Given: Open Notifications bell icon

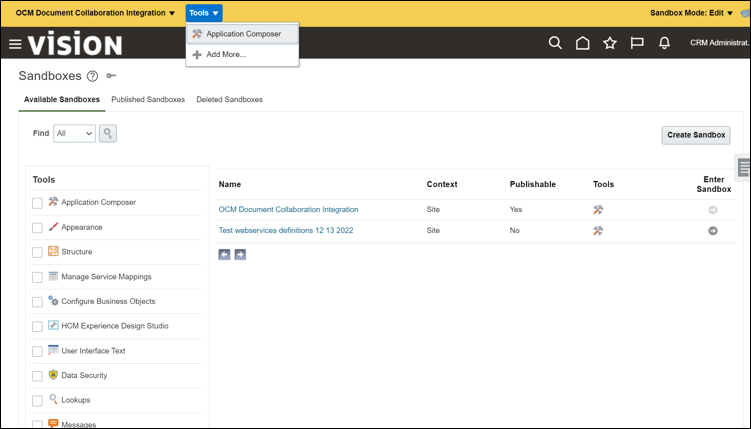Looking at the screenshot, I should point(664,43).
